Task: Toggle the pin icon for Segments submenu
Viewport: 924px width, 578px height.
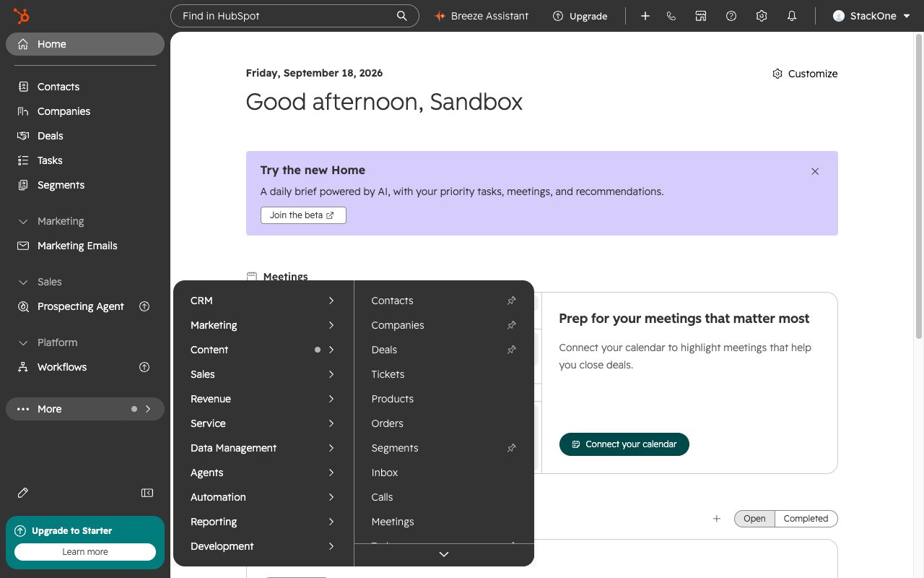Action: point(511,448)
